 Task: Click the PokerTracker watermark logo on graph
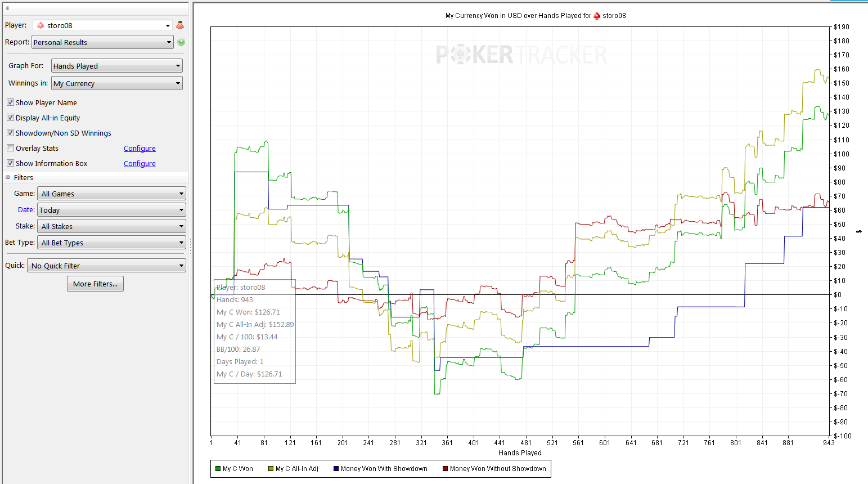coord(521,55)
